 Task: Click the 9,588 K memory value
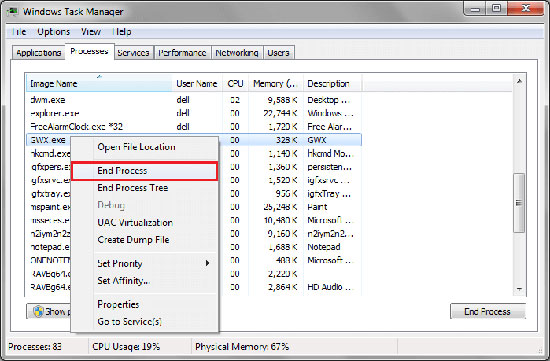click(283, 100)
